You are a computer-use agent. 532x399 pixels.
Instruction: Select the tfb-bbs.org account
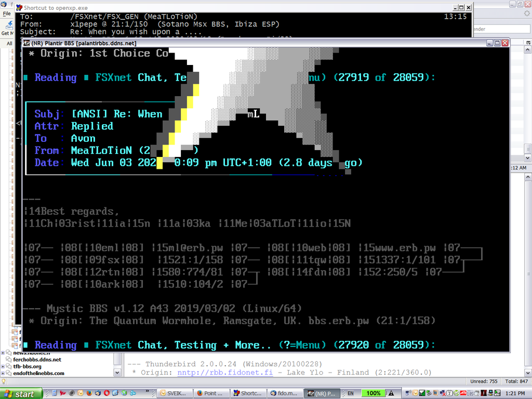27,366
